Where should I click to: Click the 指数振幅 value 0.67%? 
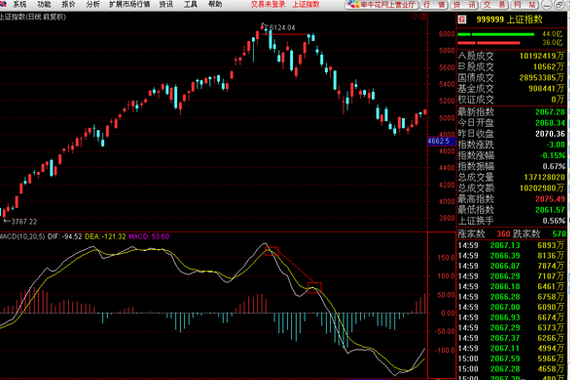tap(554, 167)
